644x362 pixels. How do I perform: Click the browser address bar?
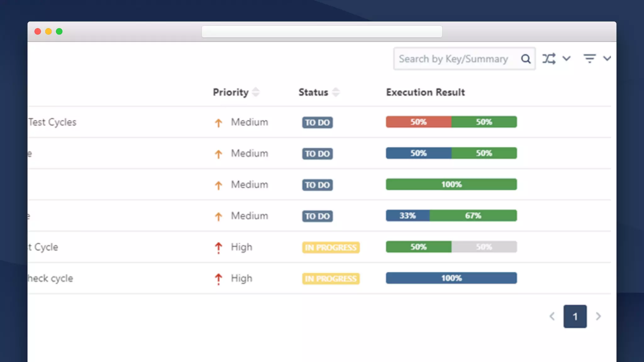[322, 32]
